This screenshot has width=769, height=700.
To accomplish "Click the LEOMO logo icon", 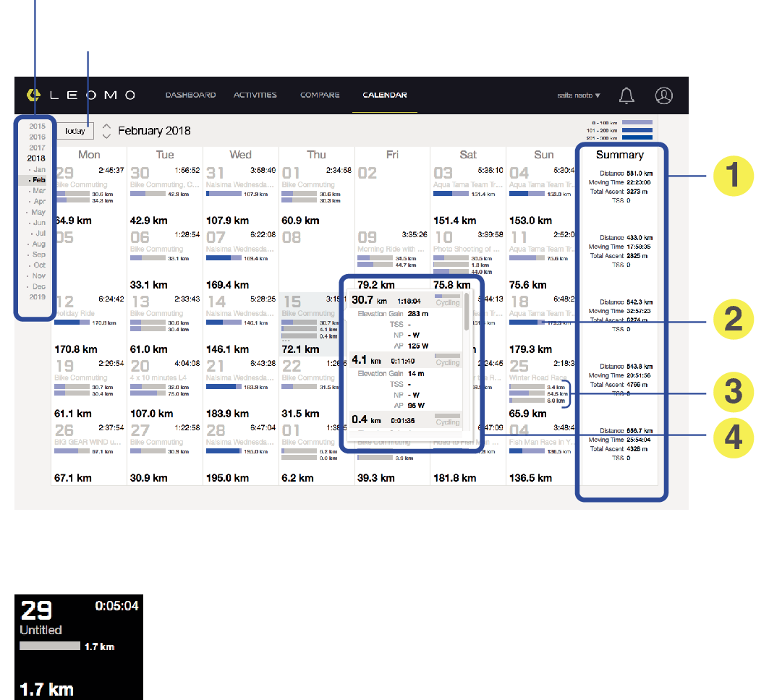I will click(33, 95).
